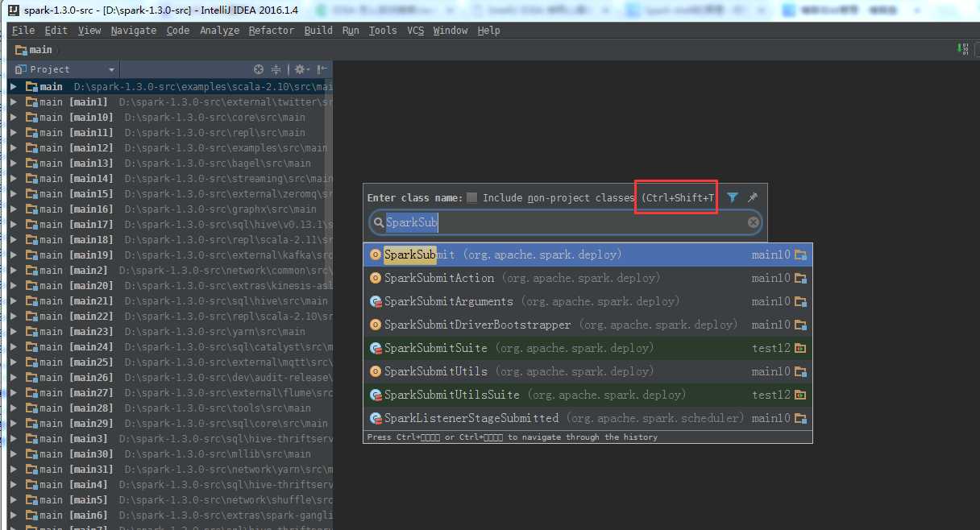Click IntelliJ IDEA icon in title bar
This screenshot has width=980, height=530.
click(x=13, y=10)
